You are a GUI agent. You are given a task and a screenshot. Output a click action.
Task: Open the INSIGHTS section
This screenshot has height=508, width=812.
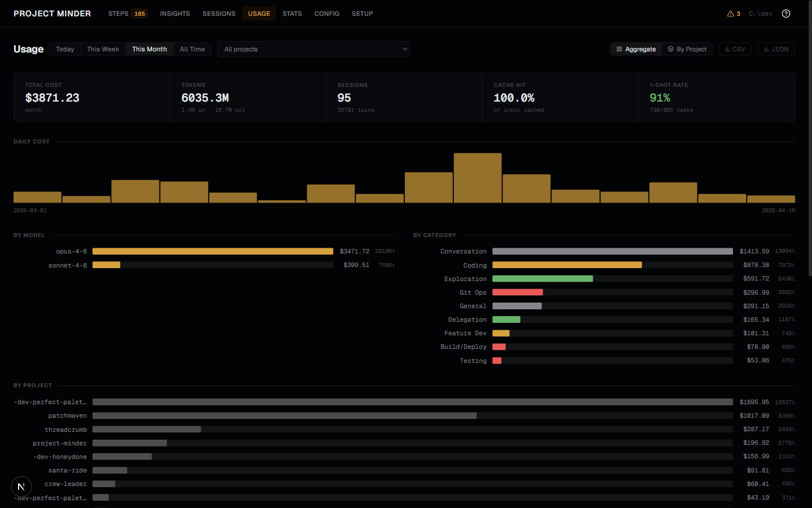[175, 13]
